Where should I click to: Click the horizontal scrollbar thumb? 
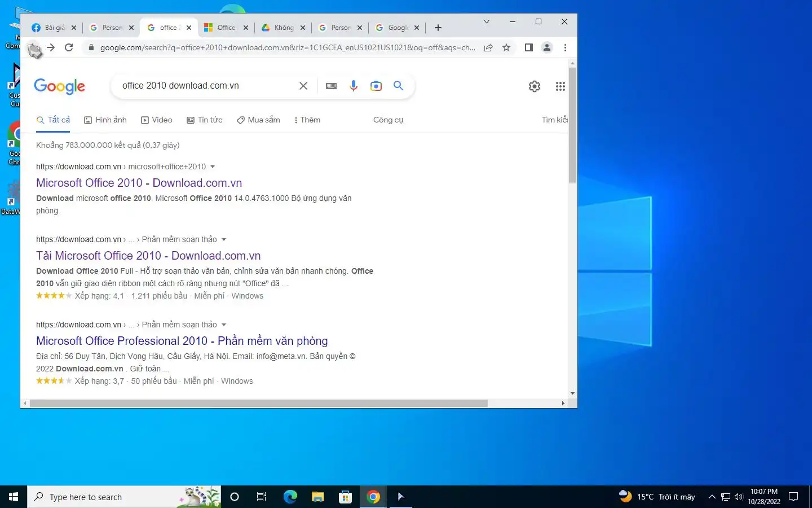click(x=258, y=404)
